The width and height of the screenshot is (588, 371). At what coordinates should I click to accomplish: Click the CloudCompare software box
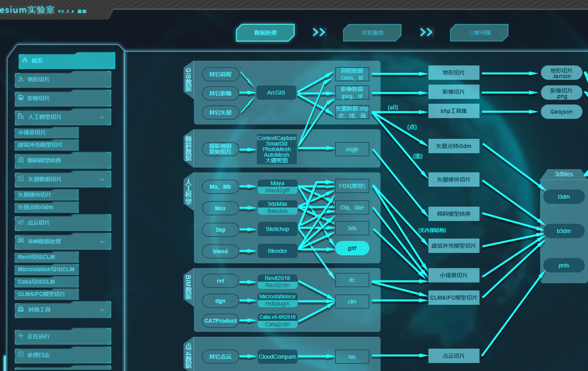coord(277,357)
